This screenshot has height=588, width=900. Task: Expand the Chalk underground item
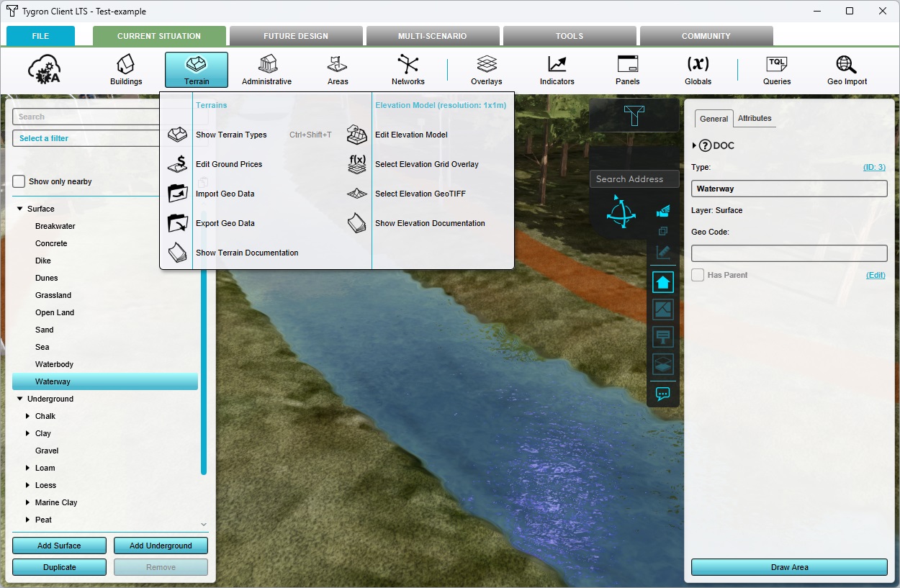pyautogui.click(x=28, y=416)
